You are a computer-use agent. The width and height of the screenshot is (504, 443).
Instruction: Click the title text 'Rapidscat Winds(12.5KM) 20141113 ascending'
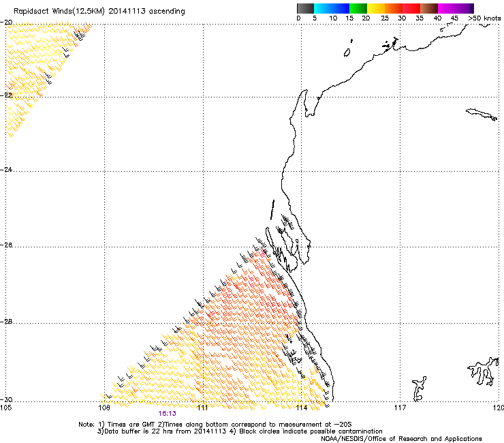[x=99, y=12]
